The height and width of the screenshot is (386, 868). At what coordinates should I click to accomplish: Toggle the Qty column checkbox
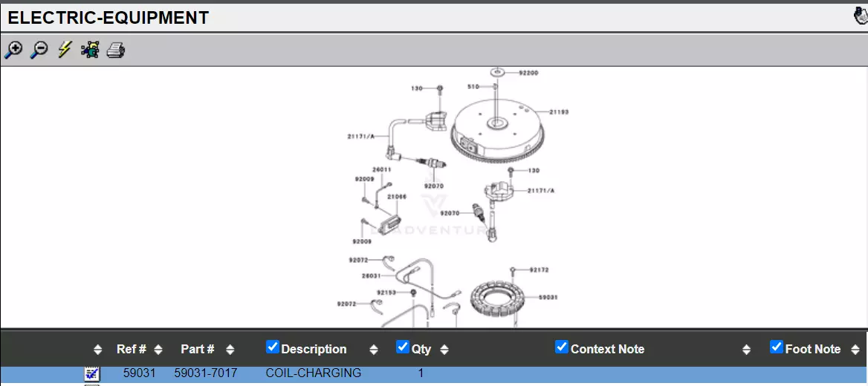click(403, 347)
